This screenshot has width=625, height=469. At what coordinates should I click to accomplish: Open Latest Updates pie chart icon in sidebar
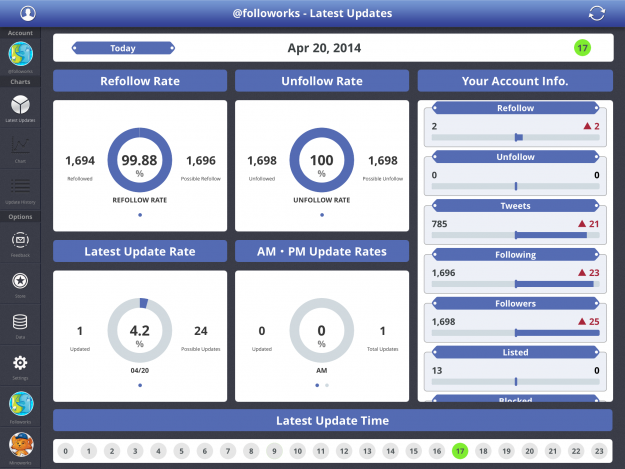(20, 105)
